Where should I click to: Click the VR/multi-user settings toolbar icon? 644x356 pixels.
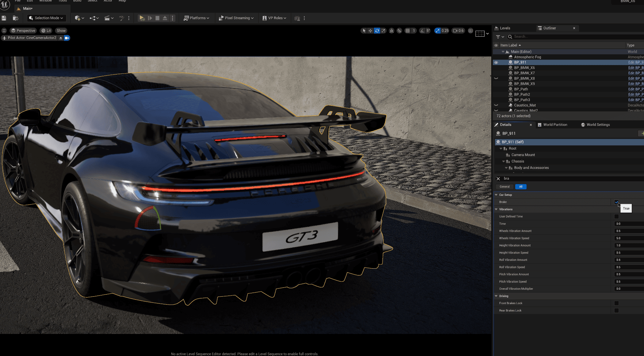click(x=297, y=18)
